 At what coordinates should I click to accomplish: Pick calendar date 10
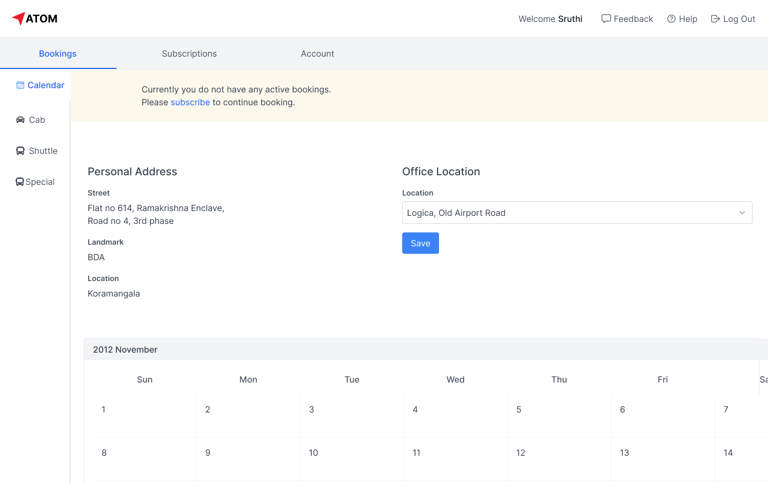313,453
